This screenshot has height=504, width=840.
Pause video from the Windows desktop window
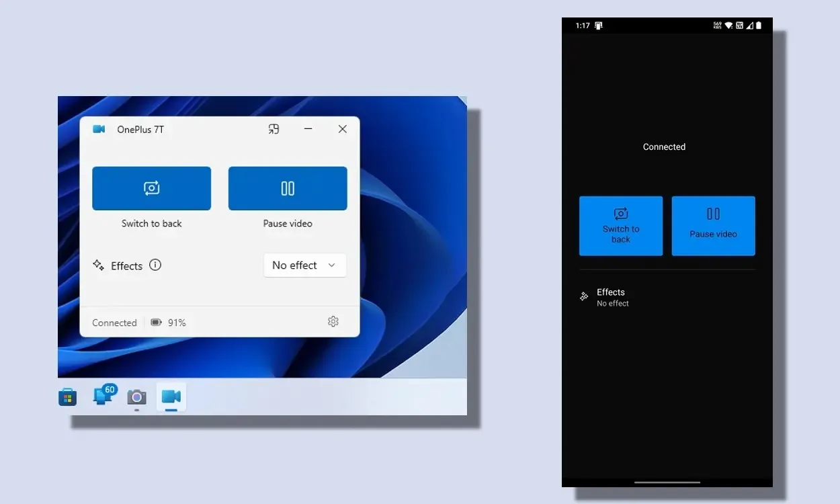pos(288,189)
